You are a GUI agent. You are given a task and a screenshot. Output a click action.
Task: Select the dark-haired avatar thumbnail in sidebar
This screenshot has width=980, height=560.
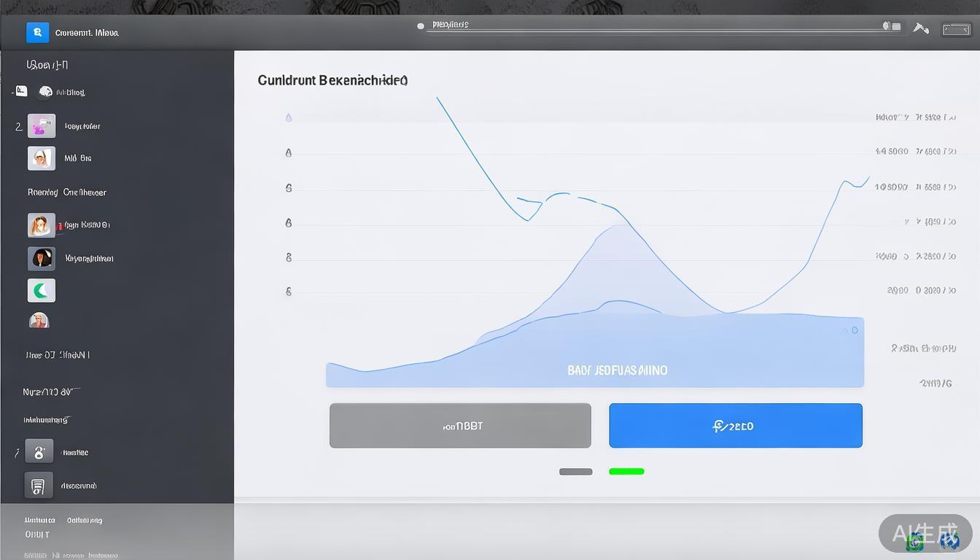tap(42, 258)
